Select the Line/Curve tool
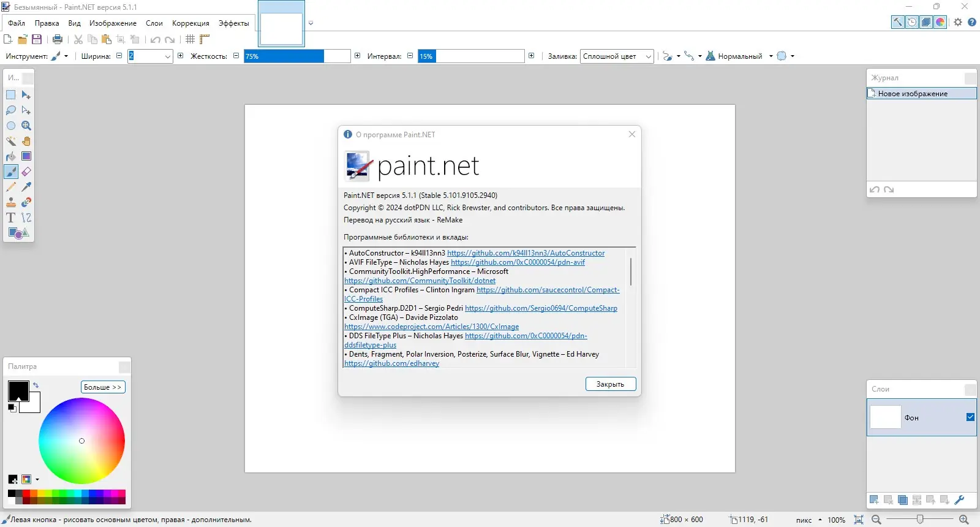This screenshot has height=527, width=980. click(x=26, y=218)
